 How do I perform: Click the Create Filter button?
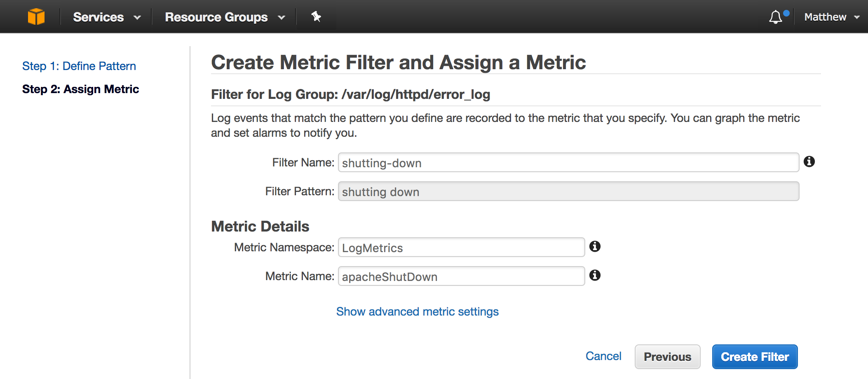(x=755, y=357)
